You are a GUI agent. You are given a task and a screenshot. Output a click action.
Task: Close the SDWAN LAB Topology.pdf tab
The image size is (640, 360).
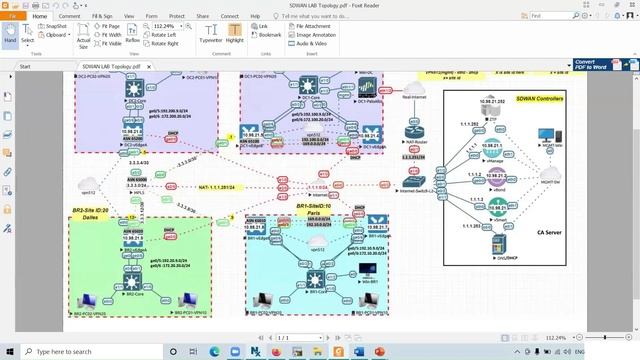[149, 66]
